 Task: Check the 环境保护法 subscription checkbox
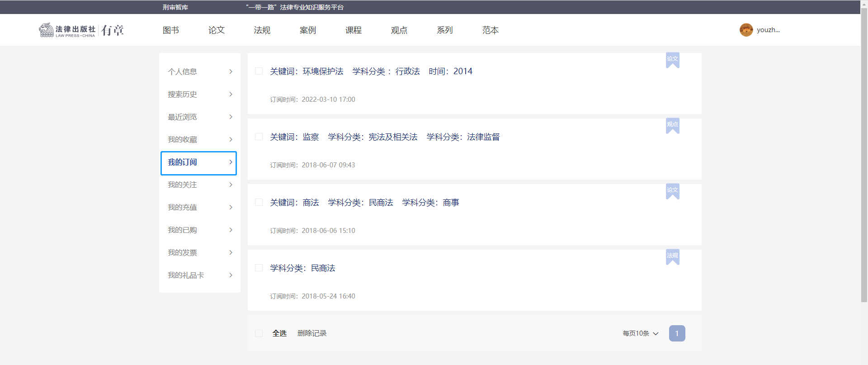pyautogui.click(x=259, y=71)
